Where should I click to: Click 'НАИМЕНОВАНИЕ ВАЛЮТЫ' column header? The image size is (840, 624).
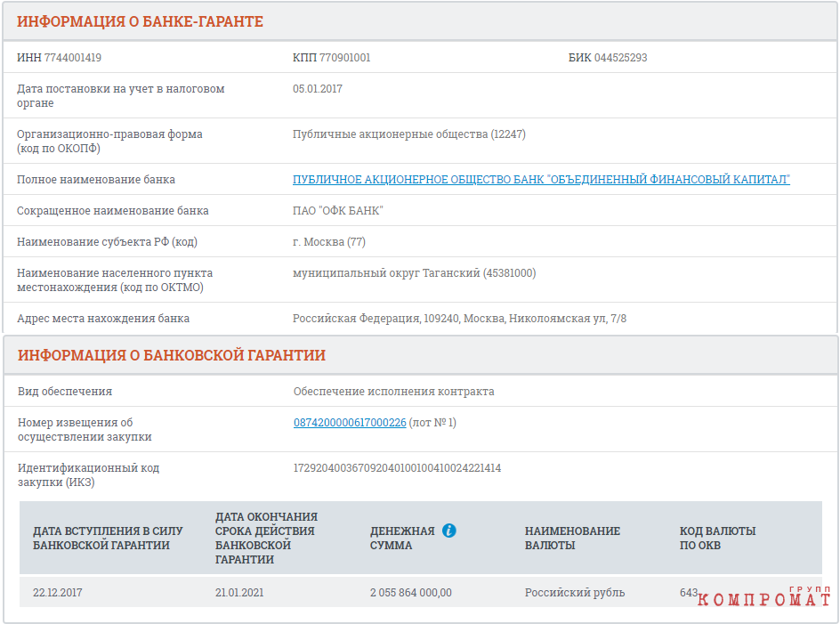tap(572, 538)
